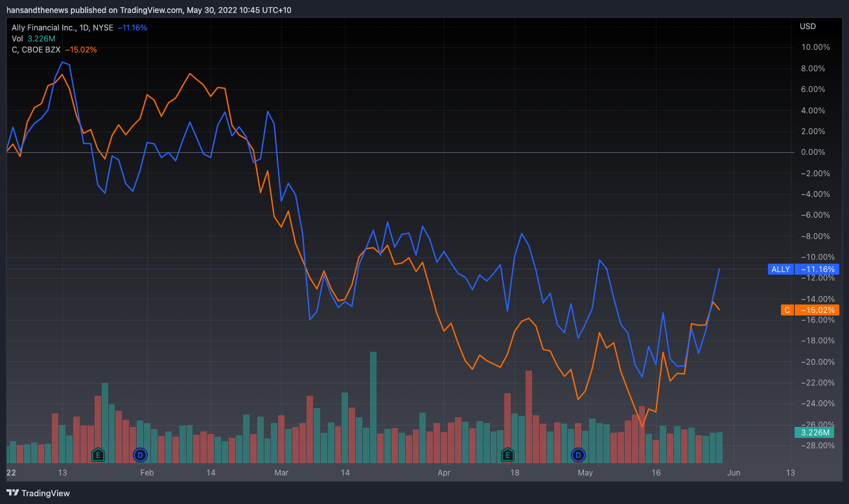Click the green 3.226M volume label
This screenshot has height=504, width=849.
(x=815, y=433)
